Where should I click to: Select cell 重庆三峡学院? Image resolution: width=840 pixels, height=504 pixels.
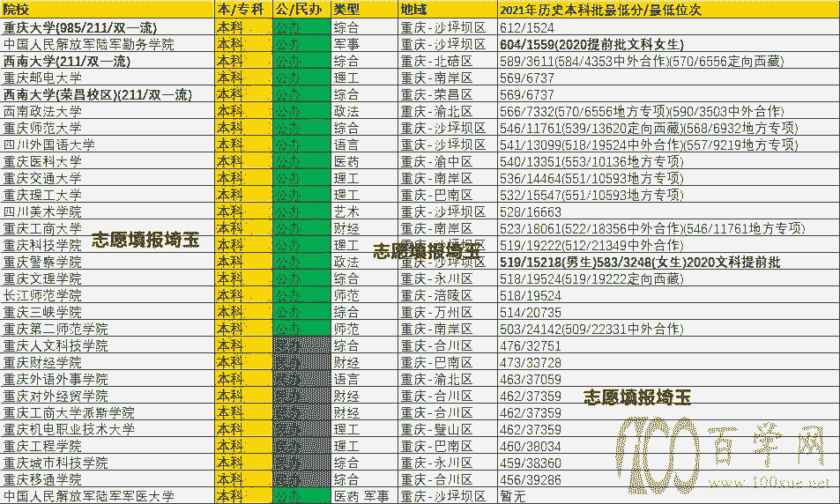point(108,312)
